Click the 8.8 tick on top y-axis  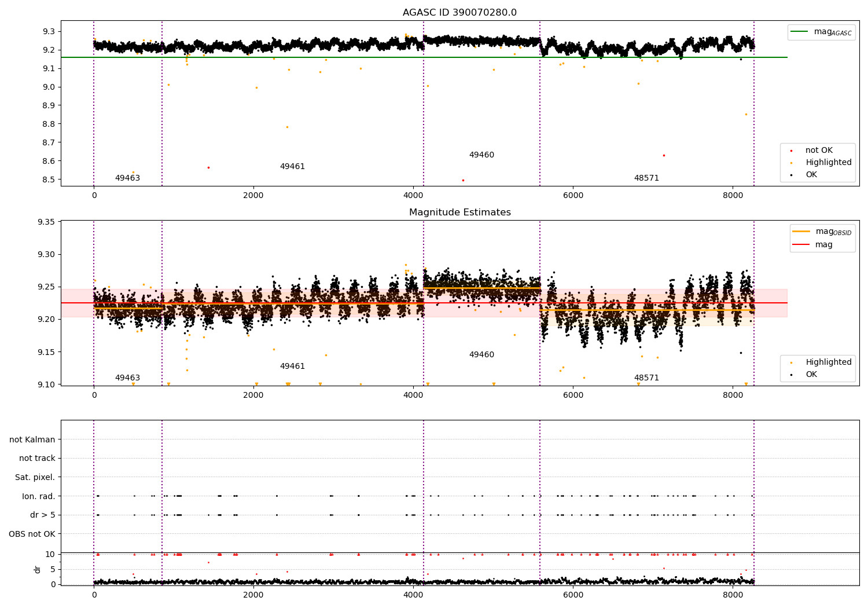[49, 124]
